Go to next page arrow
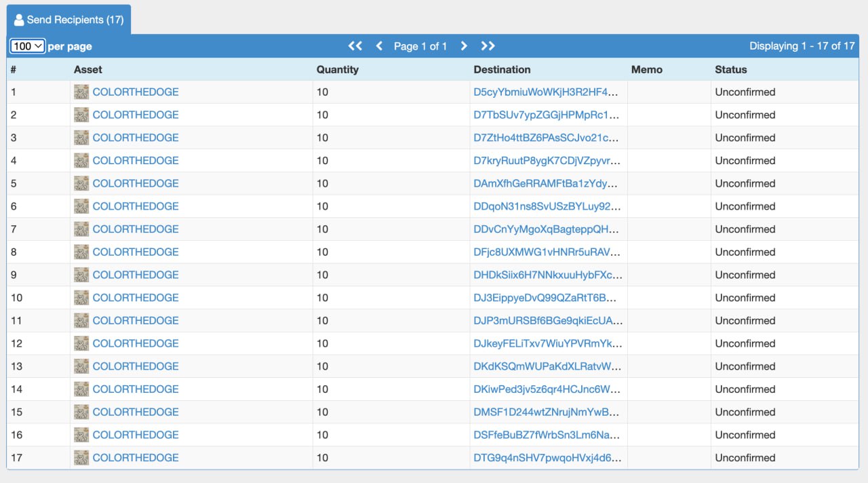 (464, 46)
